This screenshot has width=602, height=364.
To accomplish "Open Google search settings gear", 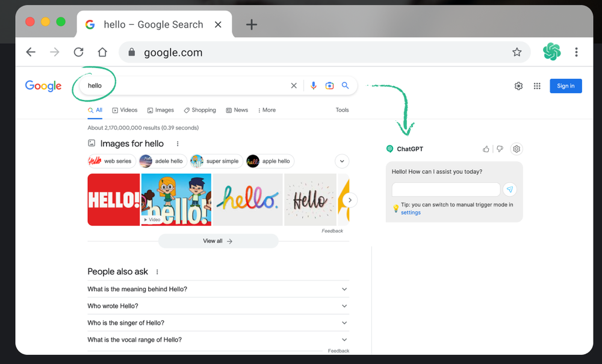I will coord(518,86).
